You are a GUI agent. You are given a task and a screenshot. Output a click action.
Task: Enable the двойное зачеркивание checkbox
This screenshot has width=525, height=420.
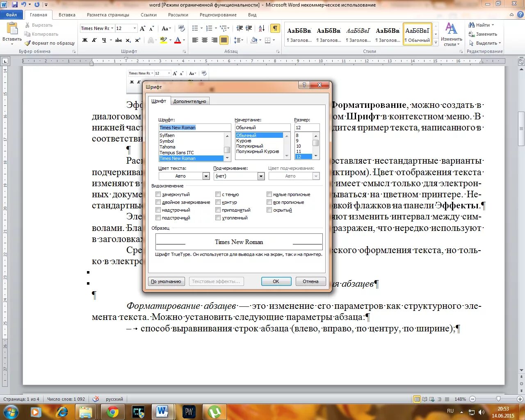coord(158,202)
